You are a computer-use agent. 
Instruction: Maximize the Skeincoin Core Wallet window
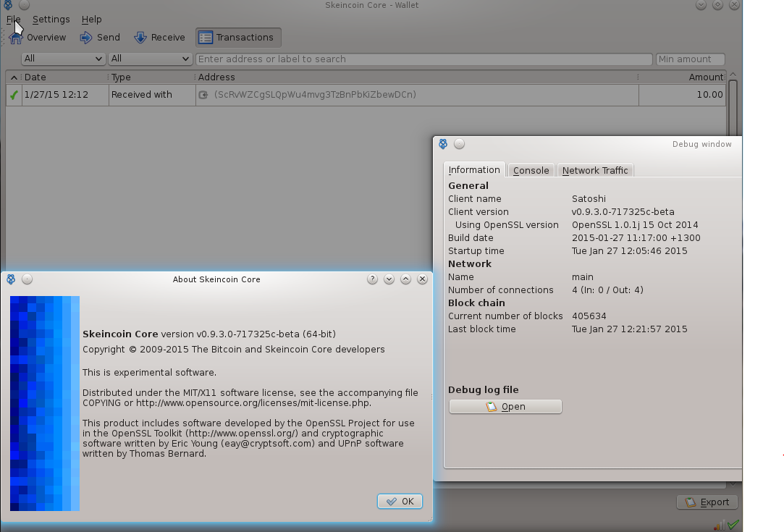717,5
